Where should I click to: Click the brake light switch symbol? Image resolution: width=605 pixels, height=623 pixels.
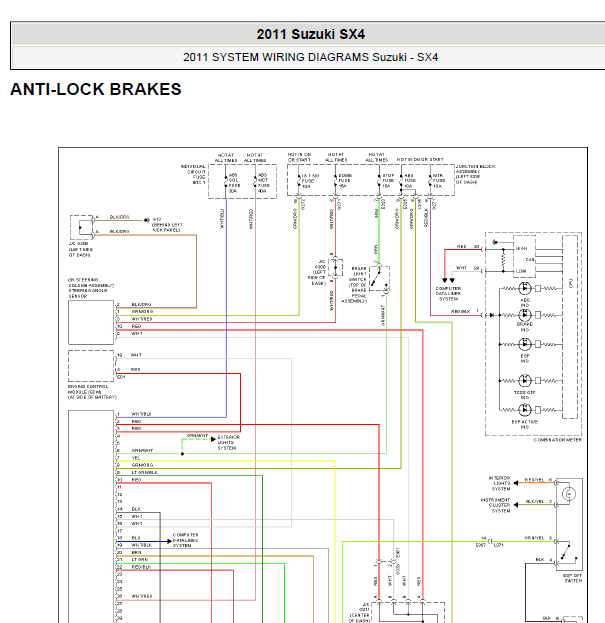tap(379, 278)
